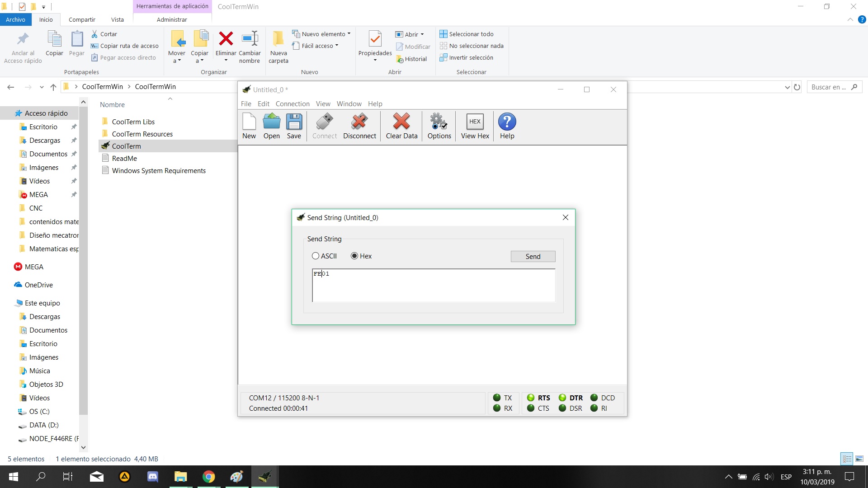Image resolution: width=868 pixels, height=488 pixels.
Task: Toggle the View Hex icon
Action: point(475,122)
